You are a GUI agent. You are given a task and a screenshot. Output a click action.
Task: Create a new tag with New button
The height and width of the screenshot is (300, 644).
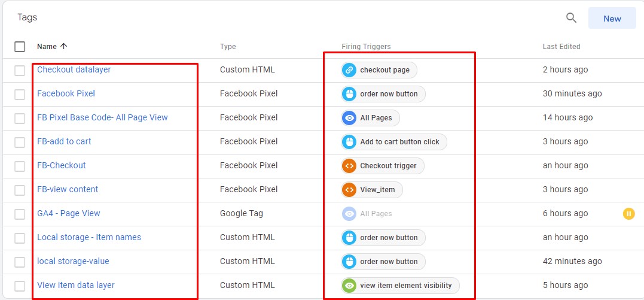pos(612,19)
